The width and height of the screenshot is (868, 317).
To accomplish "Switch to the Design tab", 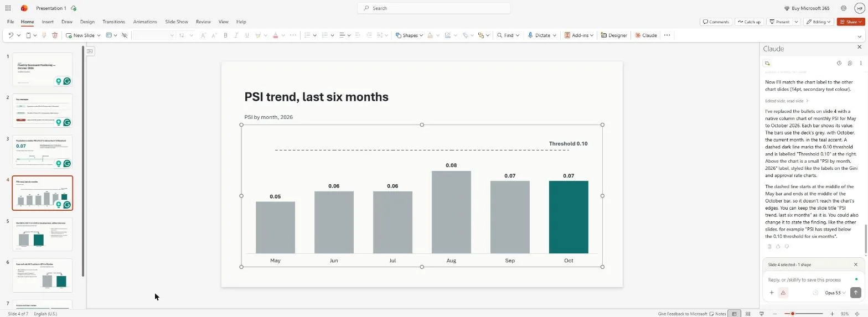I will tap(87, 22).
